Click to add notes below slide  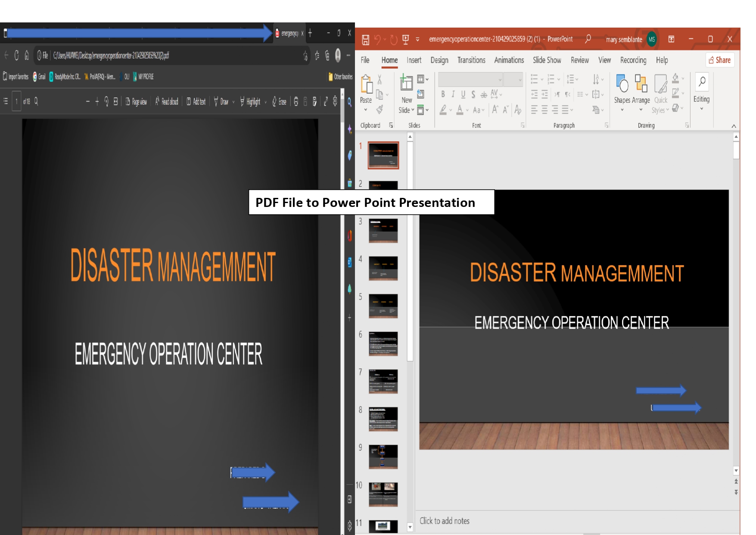445,521
